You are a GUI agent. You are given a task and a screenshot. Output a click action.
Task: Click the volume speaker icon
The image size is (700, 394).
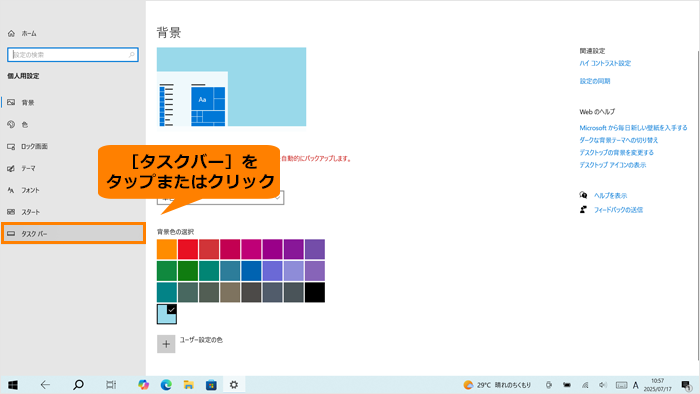coord(603,385)
